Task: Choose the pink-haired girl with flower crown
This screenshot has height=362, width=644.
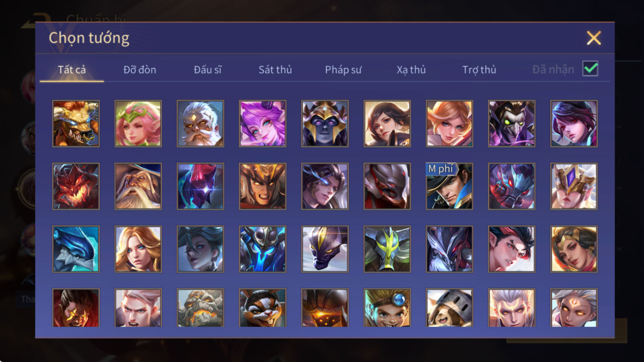Action: pyautogui.click(x=138, y=123)
